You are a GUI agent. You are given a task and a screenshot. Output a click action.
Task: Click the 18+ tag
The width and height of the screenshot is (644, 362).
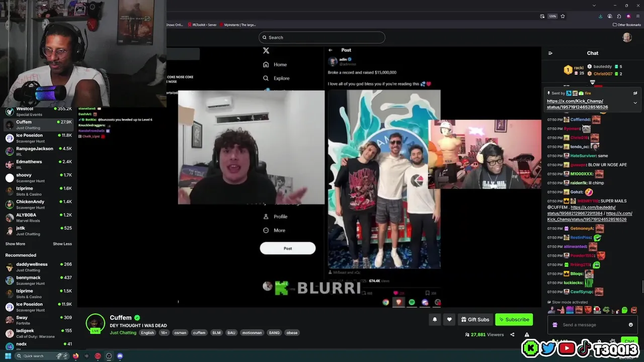pyautogui.click(x=164, y=333)
